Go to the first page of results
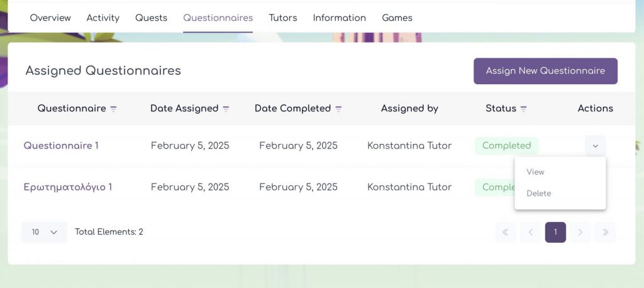 coord(505,232)
